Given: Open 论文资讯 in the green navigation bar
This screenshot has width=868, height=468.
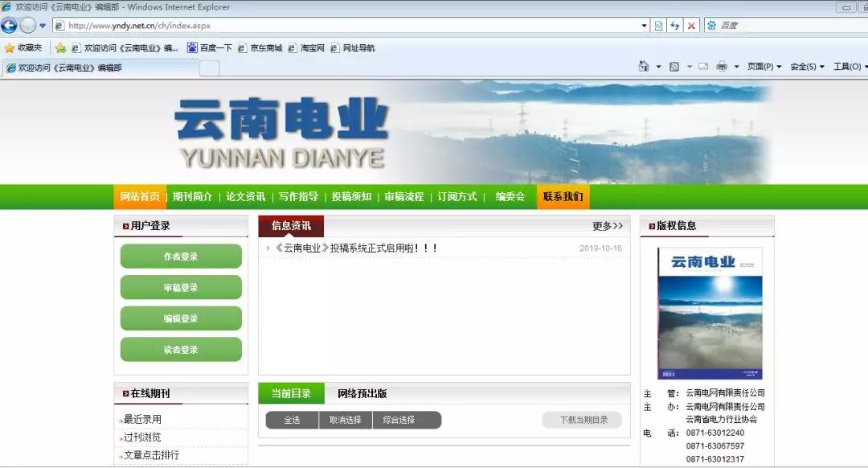Looking at the screenshot, I should click(245, 197).
